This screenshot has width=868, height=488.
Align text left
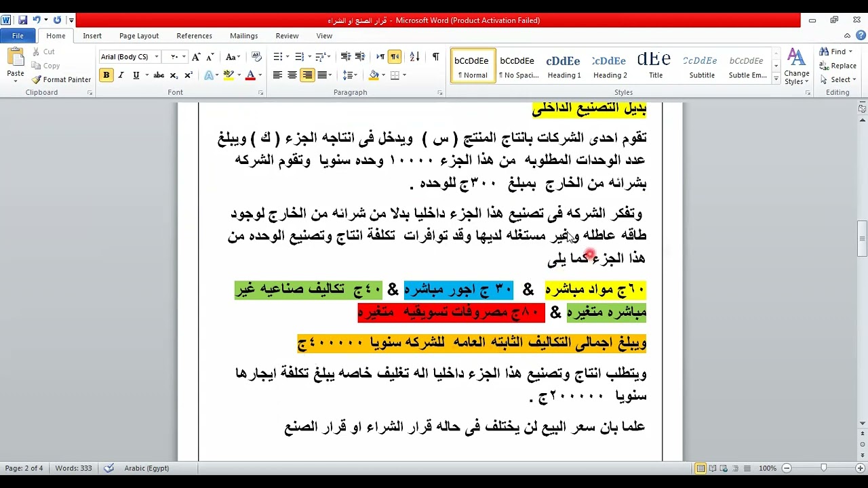277,75
